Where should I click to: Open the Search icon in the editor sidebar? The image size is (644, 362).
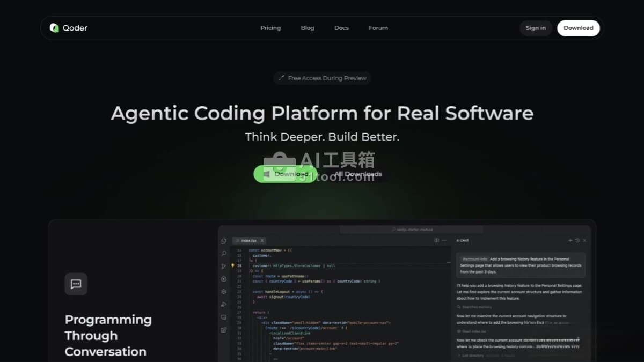[224, 253]
